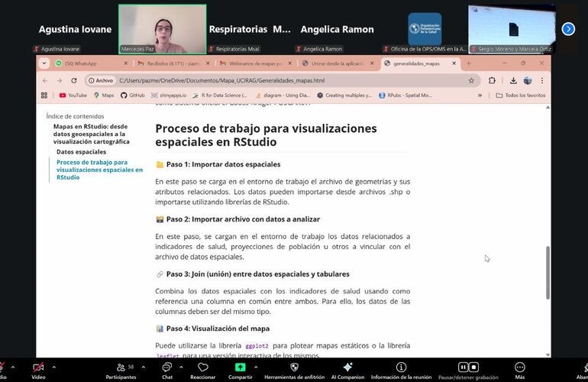The height and width of the screenshot is (382, 588).
Task: Open the Chrome three-dot menu
Action: pos(542,80)
